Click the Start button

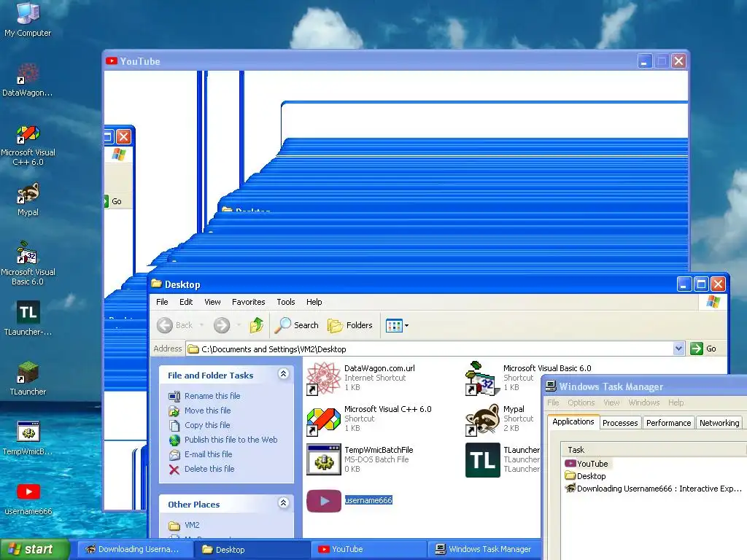pos(34,550)
